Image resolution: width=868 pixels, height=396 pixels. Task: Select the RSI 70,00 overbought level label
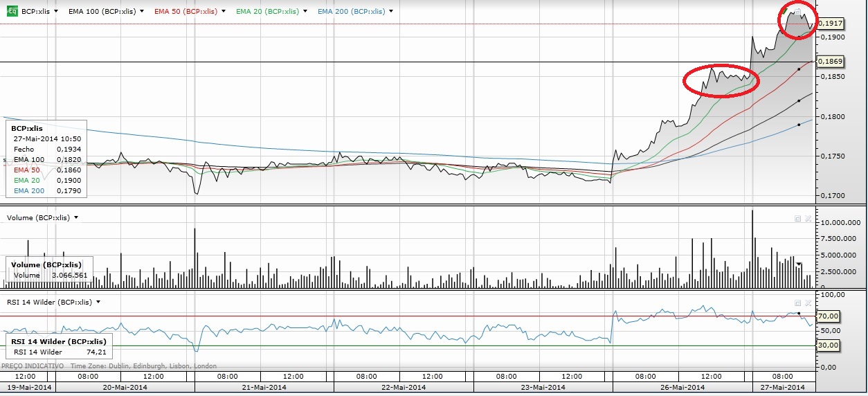pos(829,316)
